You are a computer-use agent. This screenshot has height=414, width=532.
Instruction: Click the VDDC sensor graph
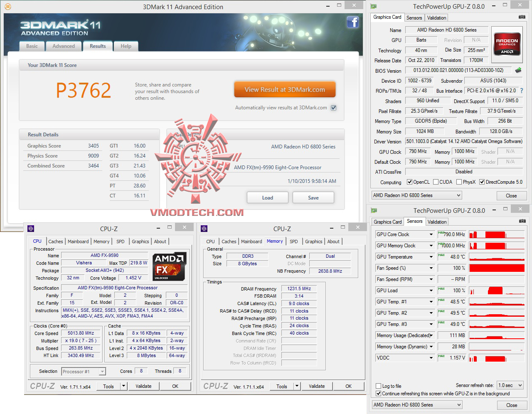(497, 358)
